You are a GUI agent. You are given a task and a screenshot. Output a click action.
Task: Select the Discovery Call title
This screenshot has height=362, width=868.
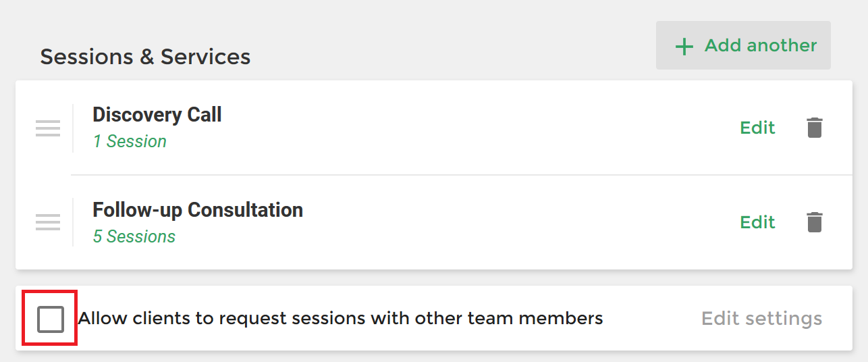pyautogui.click(x=157, y=115)
